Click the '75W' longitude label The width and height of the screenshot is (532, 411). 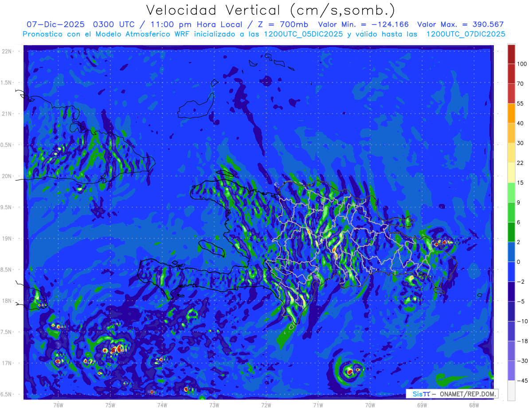coord(110,405)
